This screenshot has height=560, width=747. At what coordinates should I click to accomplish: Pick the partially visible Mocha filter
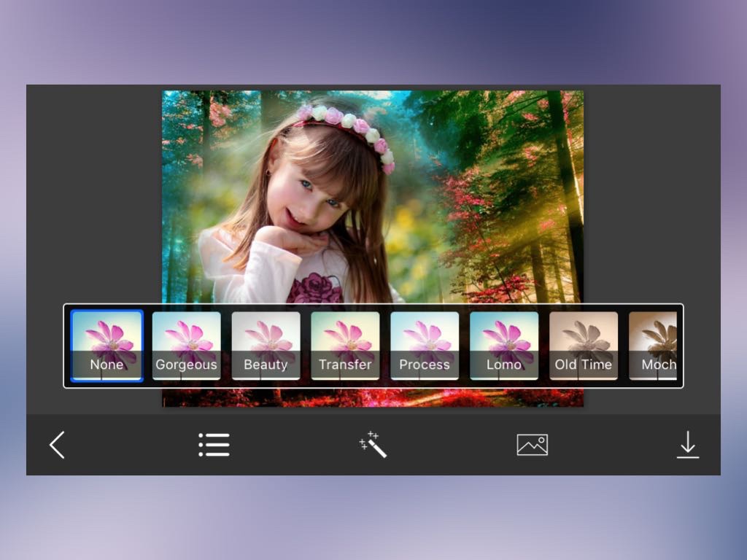[653, 346]
